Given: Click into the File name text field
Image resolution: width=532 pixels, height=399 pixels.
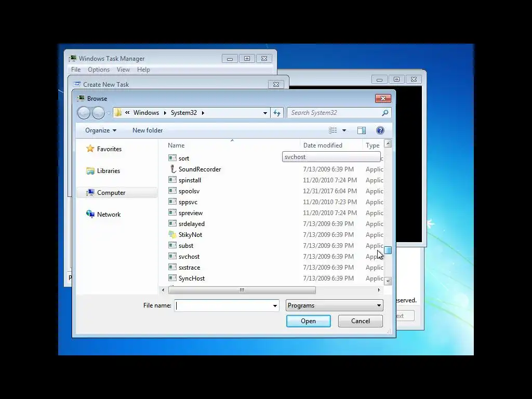Looking at the screenshot, I should pos(223,305).
